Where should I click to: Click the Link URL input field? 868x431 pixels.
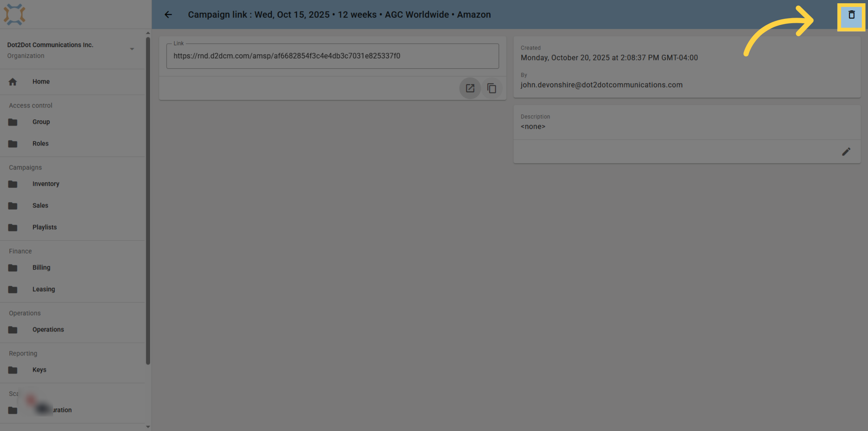point(332,56)
